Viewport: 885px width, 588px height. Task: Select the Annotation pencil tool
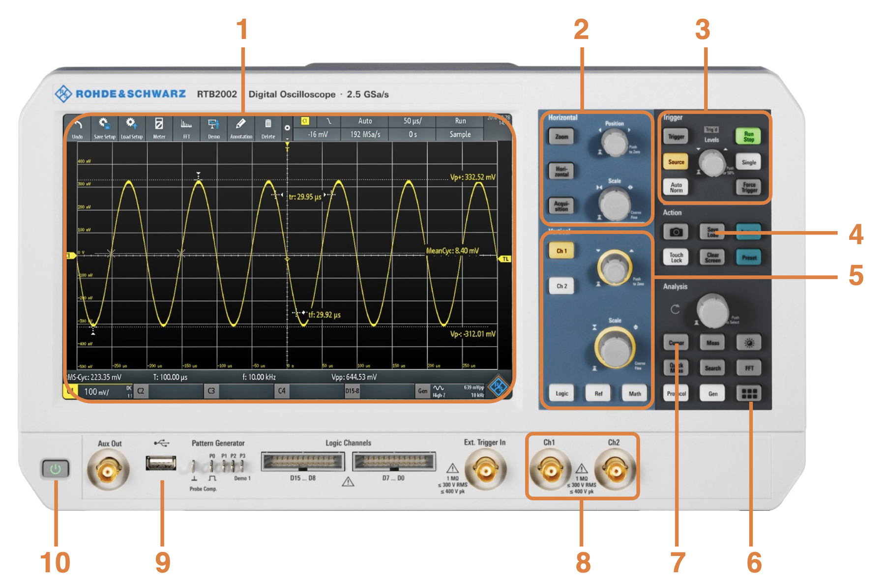[x=241, y=129]
